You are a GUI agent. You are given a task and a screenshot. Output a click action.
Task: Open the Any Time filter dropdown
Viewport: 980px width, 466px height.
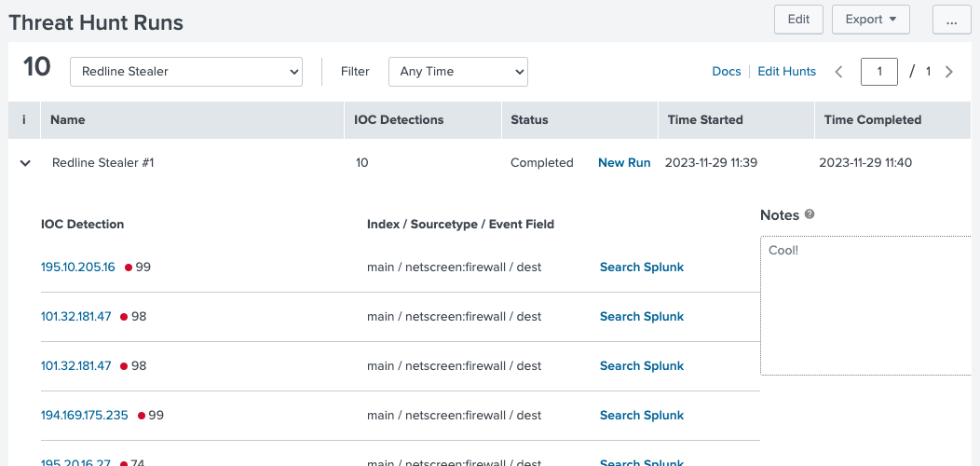457,72
